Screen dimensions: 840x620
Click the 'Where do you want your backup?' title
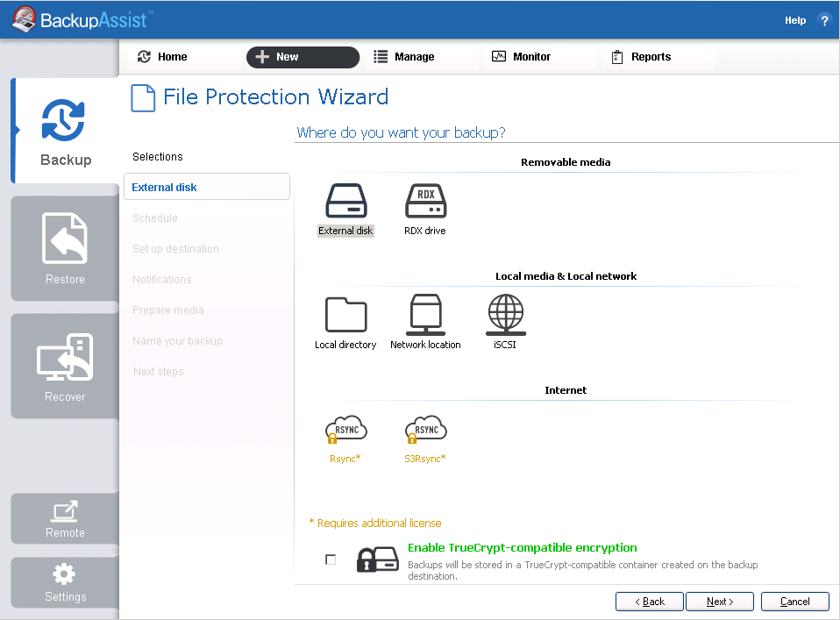(401, 132)
